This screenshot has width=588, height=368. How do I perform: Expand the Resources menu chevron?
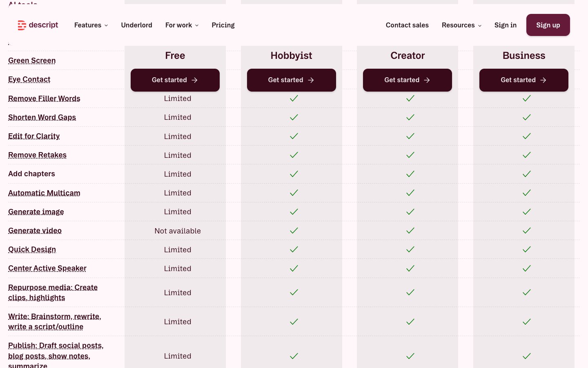point(480,26)
